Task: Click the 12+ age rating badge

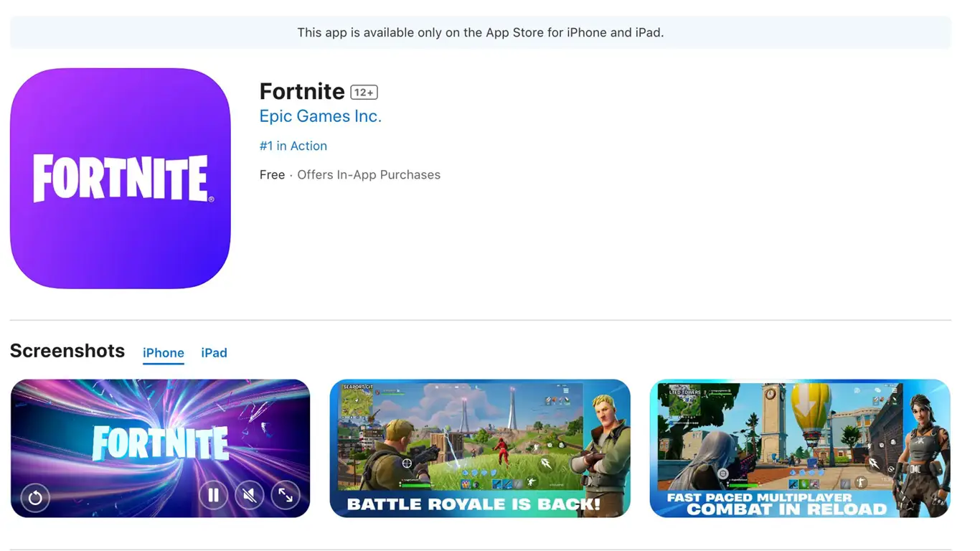Action: click(364, 93)
